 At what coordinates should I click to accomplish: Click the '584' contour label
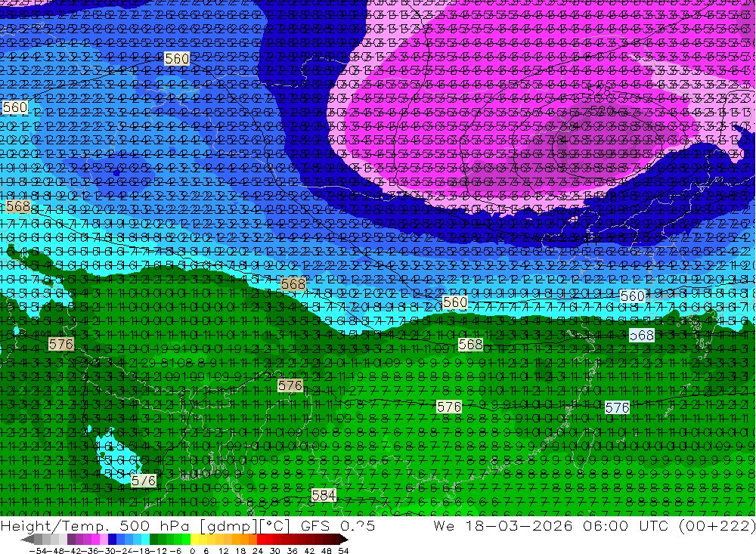click(x=324, y=495)
